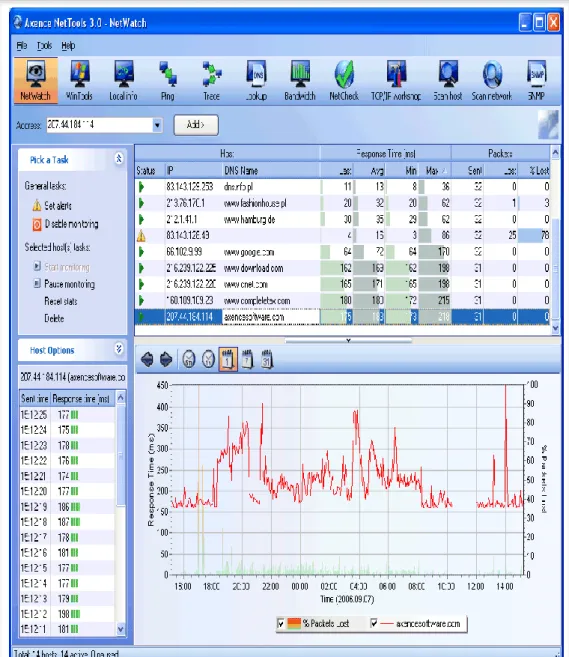Select the www.download.com host row
This screenshot has width=569, height=657.
342,268
